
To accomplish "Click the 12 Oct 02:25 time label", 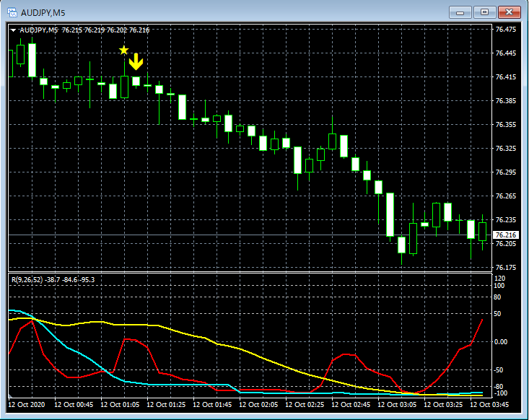I will click(305, 404).
